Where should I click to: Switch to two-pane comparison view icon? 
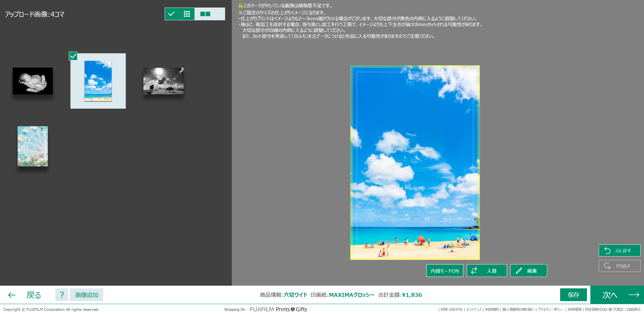click(205, 14)
